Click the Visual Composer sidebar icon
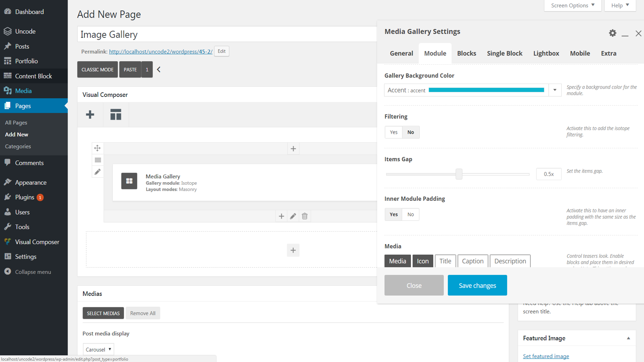 point(8,242)
